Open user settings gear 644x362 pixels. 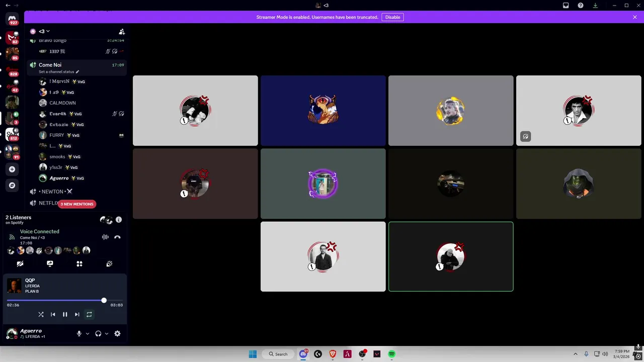[x=117, y=333]
